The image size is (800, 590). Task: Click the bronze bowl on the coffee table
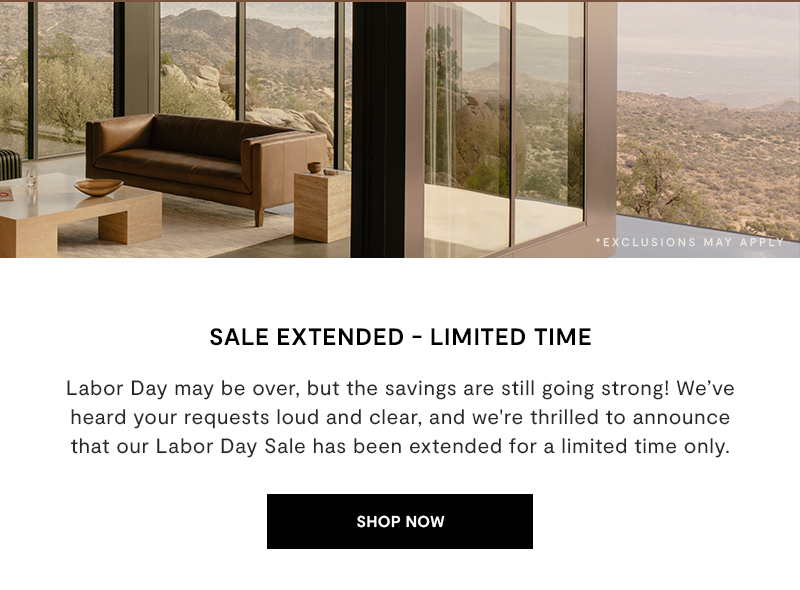click(98, 187)
